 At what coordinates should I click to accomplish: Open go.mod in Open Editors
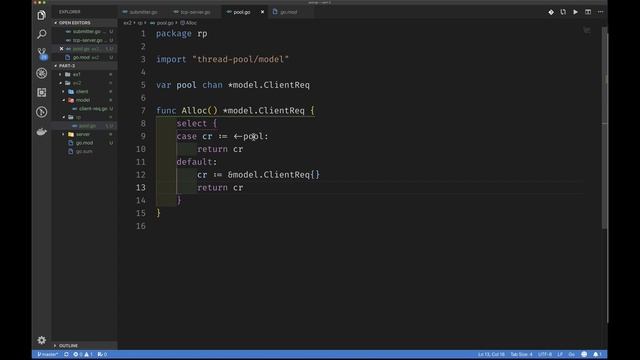coord(85,57)
